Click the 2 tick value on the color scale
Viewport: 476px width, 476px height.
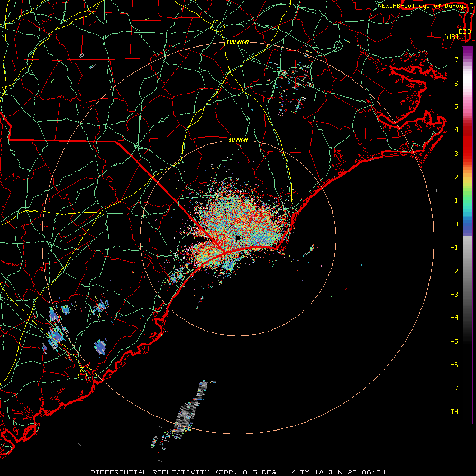(456, 177)
